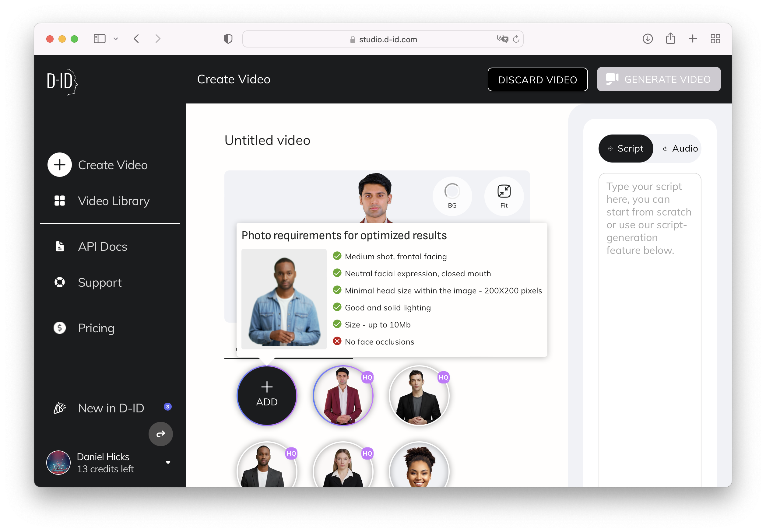Click the check next to Medium shot

click(337, 256)
